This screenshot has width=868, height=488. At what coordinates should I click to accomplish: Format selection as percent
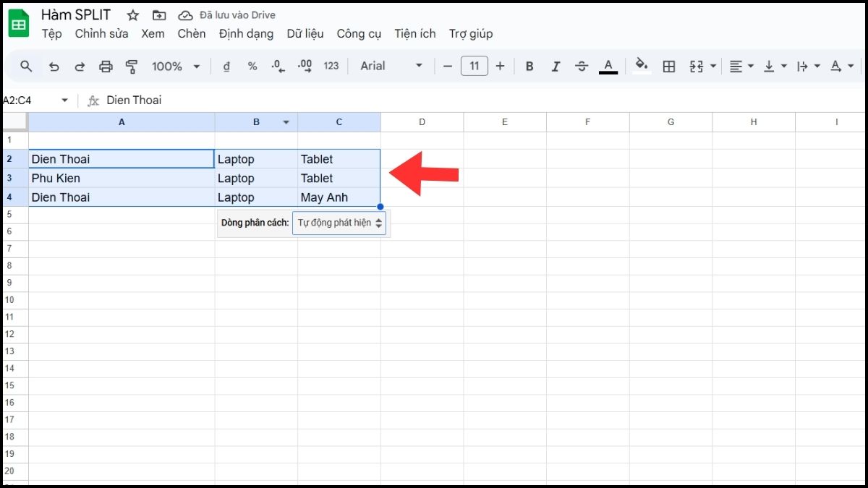click(252, 66)
